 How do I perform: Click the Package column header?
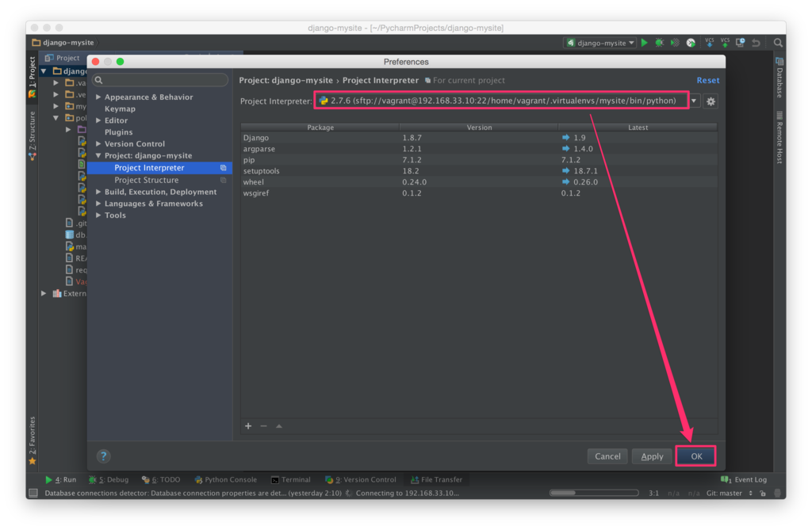pyautogui.click(x=320, y=128)
